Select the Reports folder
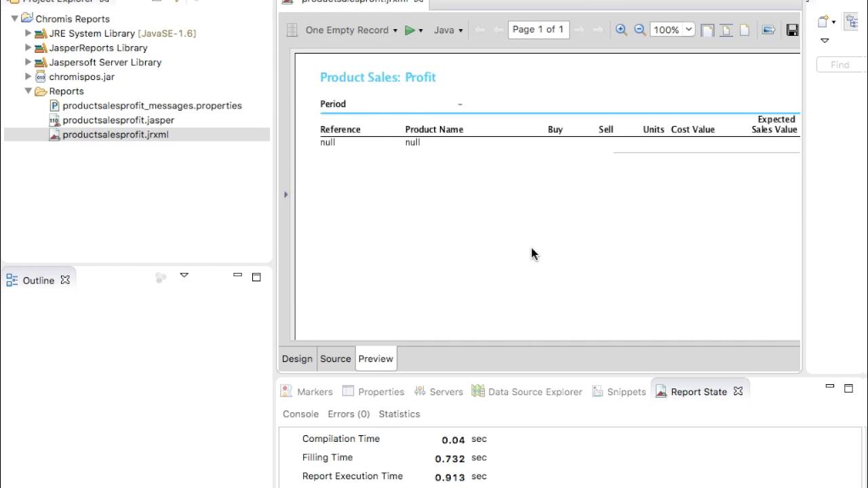The image size is (868, 488). click(59, 91)
